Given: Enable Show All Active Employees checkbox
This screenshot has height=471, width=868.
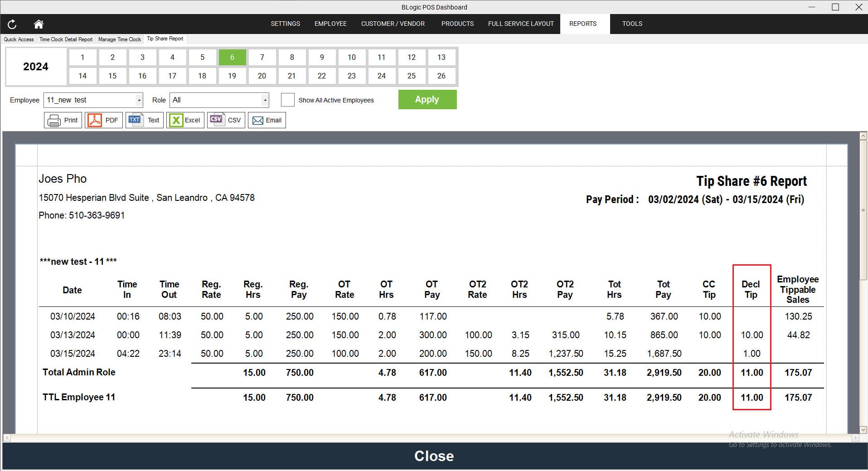Looking at the screenshot, I should (x=287, y=100).
